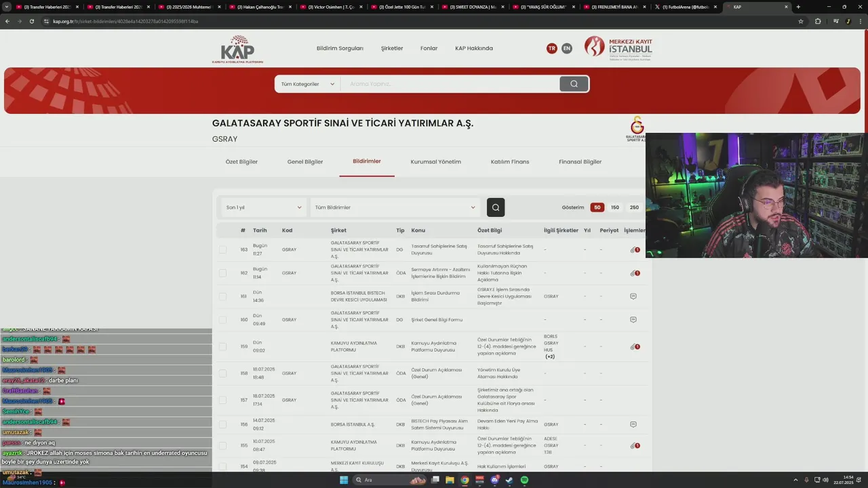Screen dimensions: 868x488
Task: Open File Explorer from the taskbar
Action: pyautogui.click(x=450, y=480)
